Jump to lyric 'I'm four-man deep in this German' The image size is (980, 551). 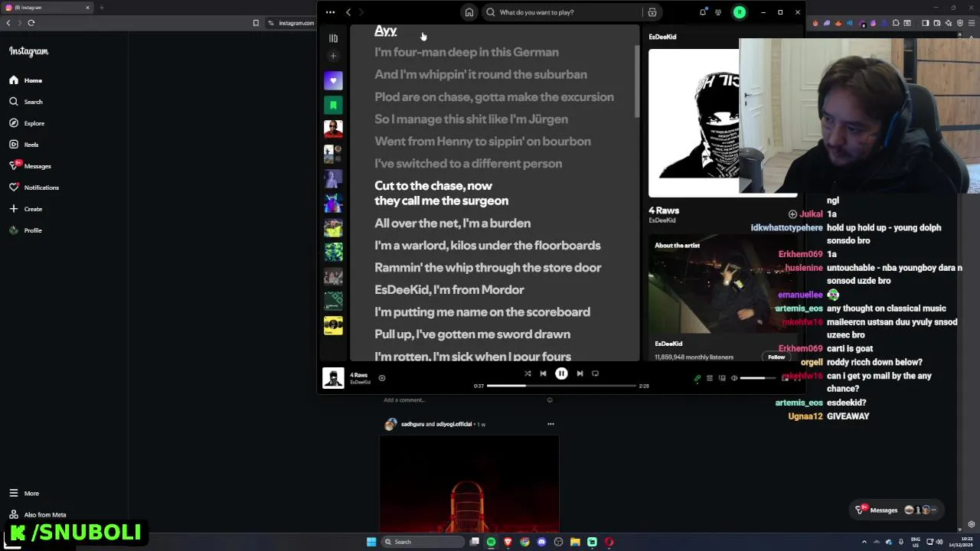(x=466, y=52)
